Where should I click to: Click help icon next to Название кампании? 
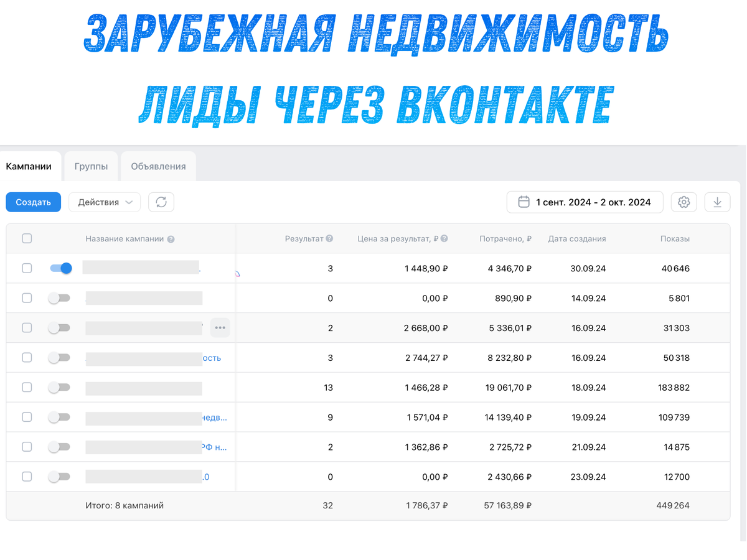171,239
